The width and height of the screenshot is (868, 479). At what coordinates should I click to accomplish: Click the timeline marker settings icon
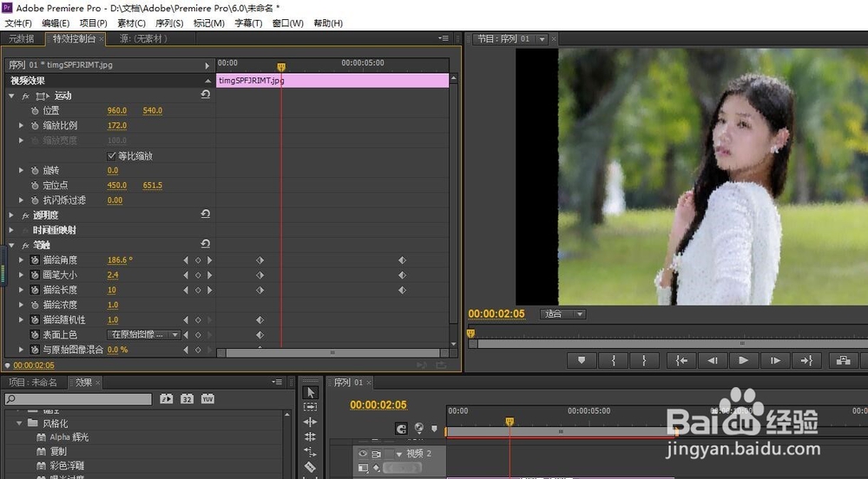pyautogui.click(x=419, y=428)
